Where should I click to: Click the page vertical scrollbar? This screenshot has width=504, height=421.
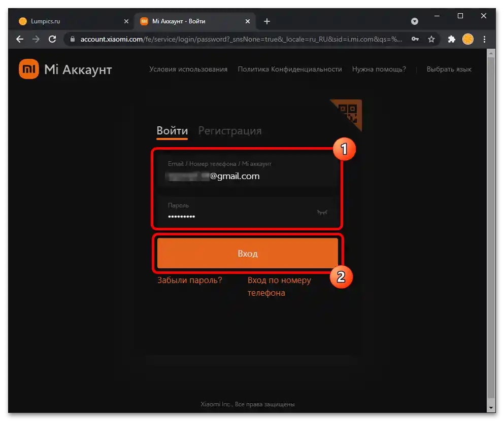pyautogui.click(x=490, y=228)
